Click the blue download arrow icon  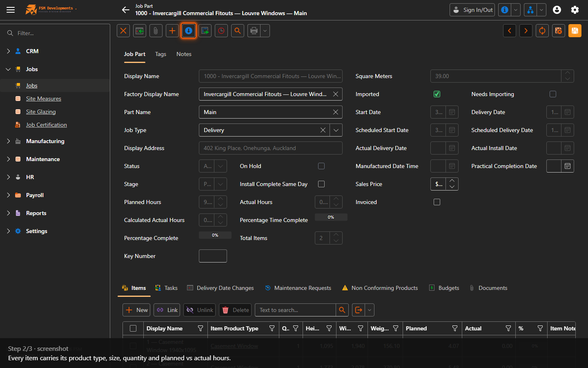tap(189, 31)
